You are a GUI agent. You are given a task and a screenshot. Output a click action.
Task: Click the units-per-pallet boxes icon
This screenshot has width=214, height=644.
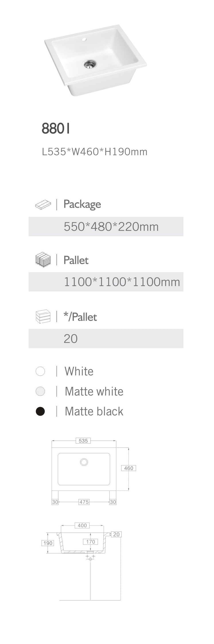click(x=43, y=317)
